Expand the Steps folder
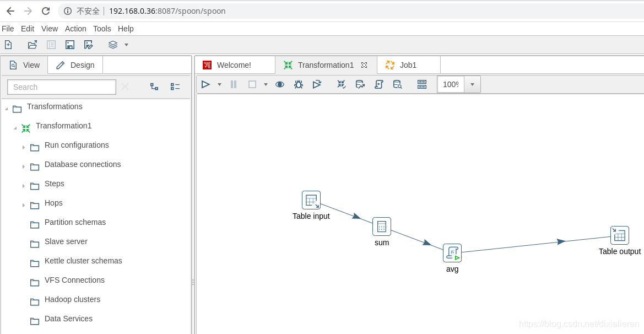This screenshot has height=334, width=644. pyautogui.click(x=23, y=186)
